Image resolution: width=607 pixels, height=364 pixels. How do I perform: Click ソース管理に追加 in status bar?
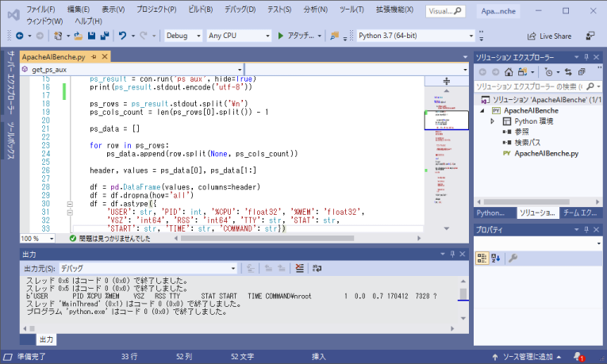click(527, 357)
